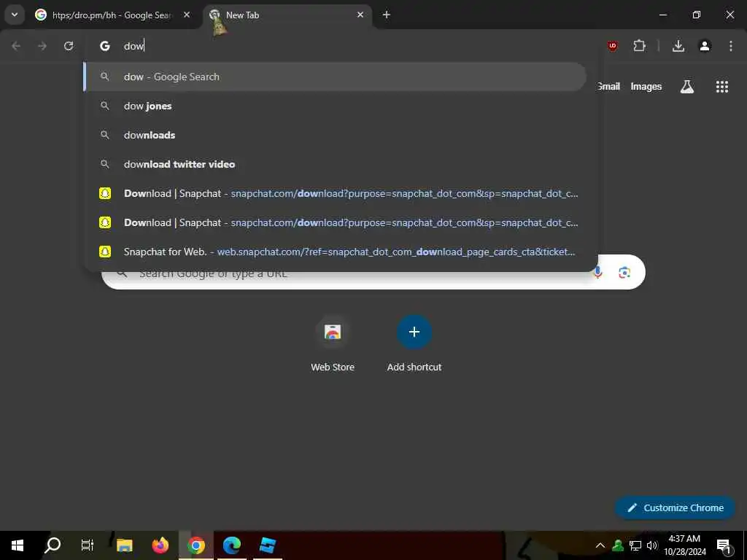Click the Add shortcut button
747x560 pixels.
click(x=414, y=343)
